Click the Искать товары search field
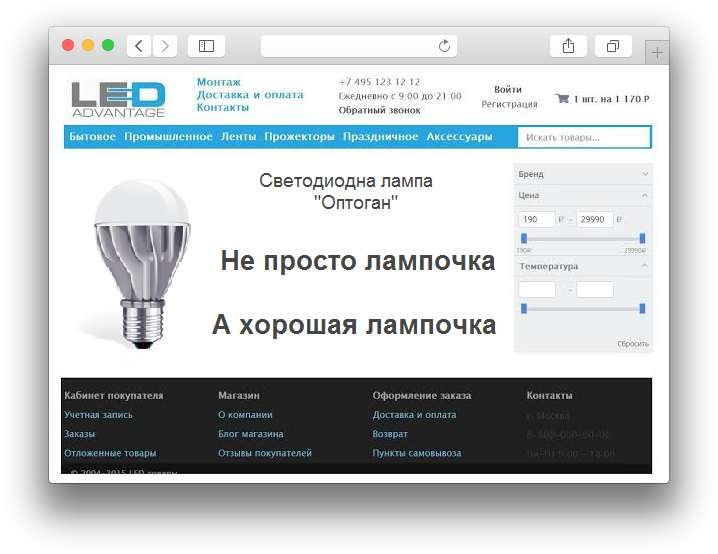The width and height of the screenshot is (718, 554). point(584,137)
